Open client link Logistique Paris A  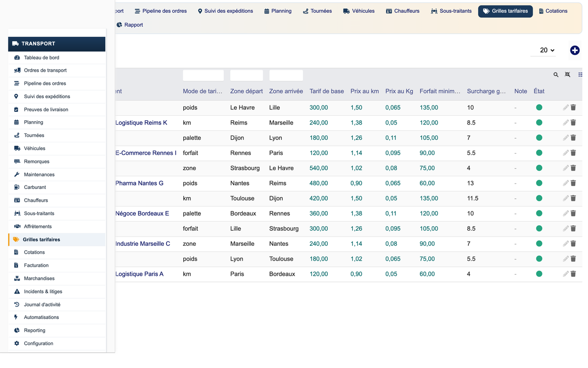[140, 274]
